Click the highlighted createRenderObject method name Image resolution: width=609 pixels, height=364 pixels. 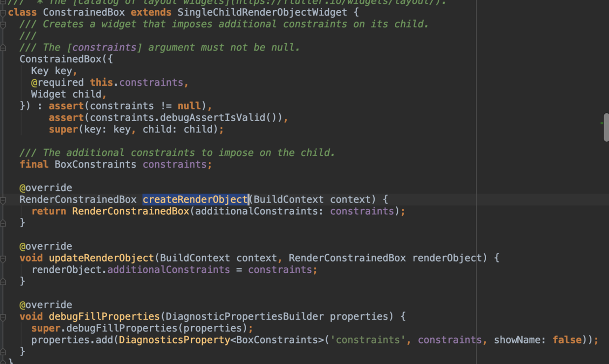195,200
